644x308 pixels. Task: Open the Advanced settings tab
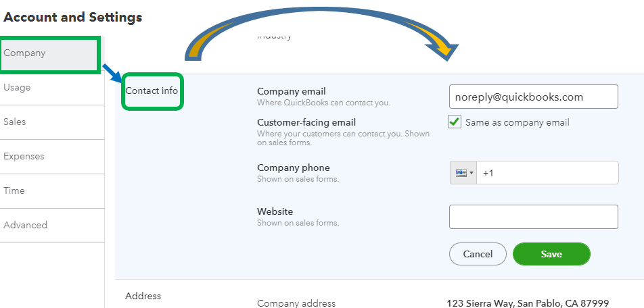(51, 226)
